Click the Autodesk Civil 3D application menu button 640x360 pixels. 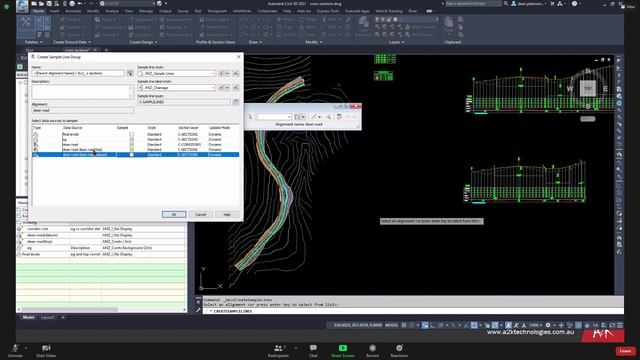pyautogui.click(x=22, y=5)
